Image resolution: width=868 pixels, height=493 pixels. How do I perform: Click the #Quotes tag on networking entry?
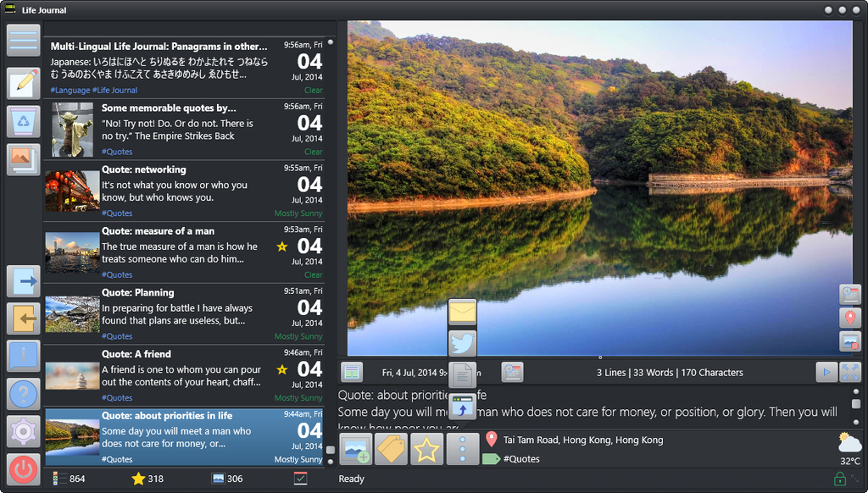117,213
